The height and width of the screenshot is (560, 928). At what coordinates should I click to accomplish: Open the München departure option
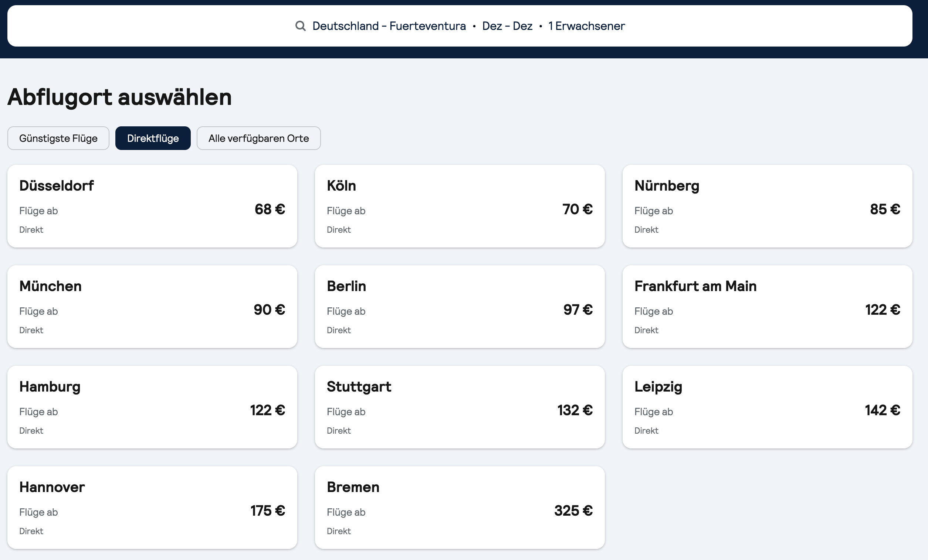[152, 306]
